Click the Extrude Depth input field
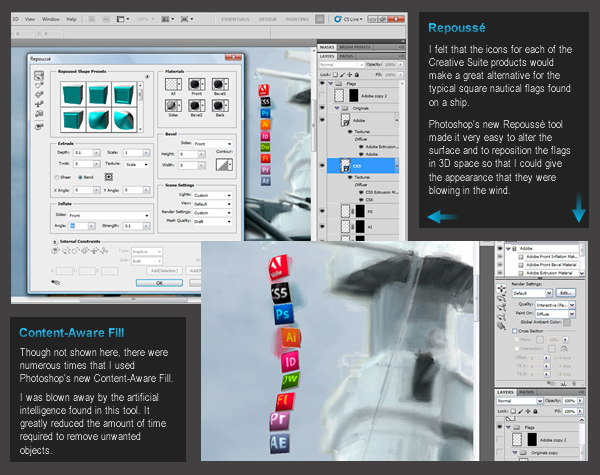This screenshot has height=475, width=600. point(84,153)
